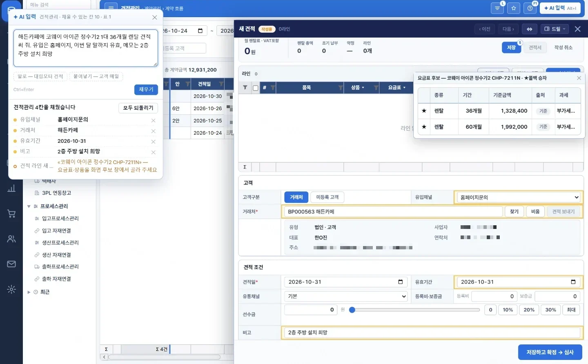This screenshot has height=364, width=588.
Task: Click the width toggle arrows icon in 새 견적 header
Action: (x=529, y=29)
